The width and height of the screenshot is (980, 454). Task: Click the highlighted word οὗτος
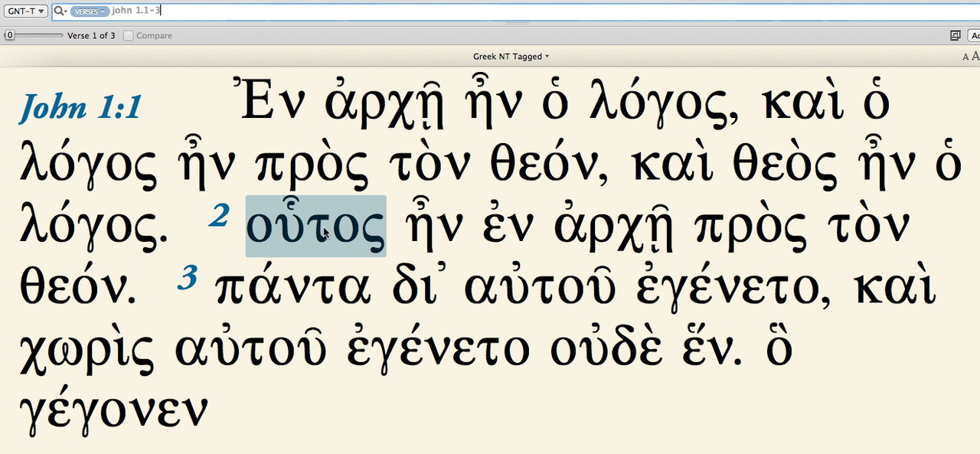coord(315,227)
